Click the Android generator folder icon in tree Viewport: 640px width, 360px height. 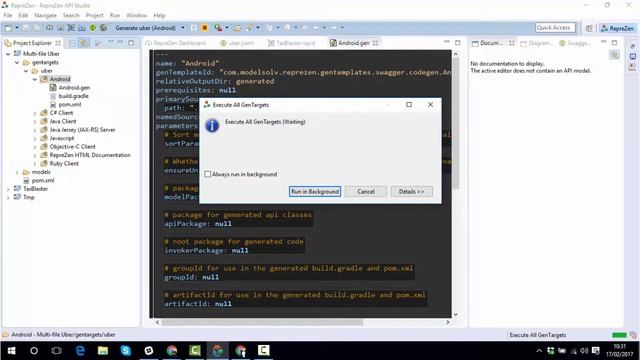pyautogui.click(x=44, y=79)
